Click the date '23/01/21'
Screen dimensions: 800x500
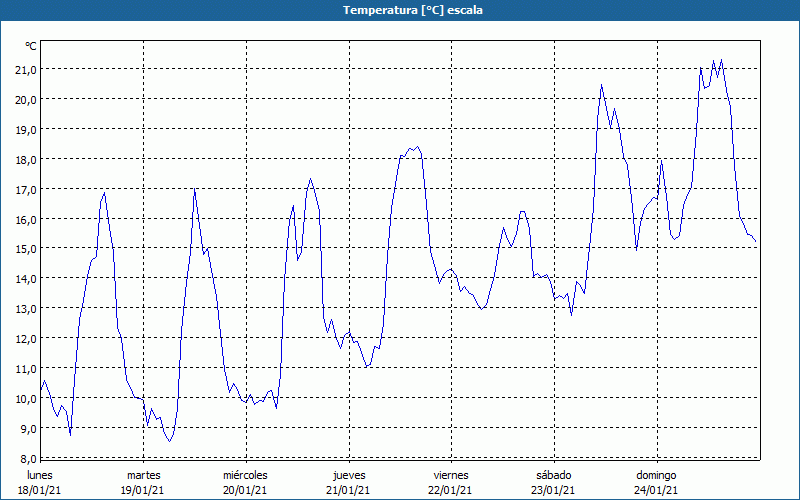pyautogui.click(x=553, y=490)
